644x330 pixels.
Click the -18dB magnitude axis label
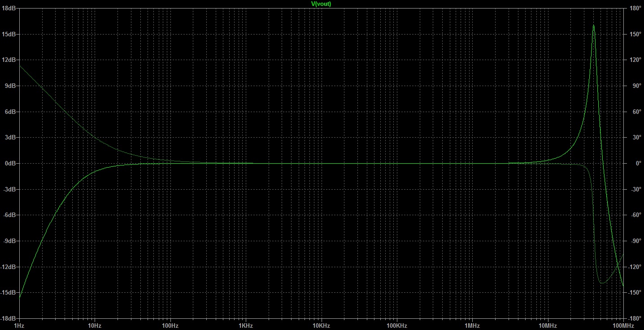point(9,318)
